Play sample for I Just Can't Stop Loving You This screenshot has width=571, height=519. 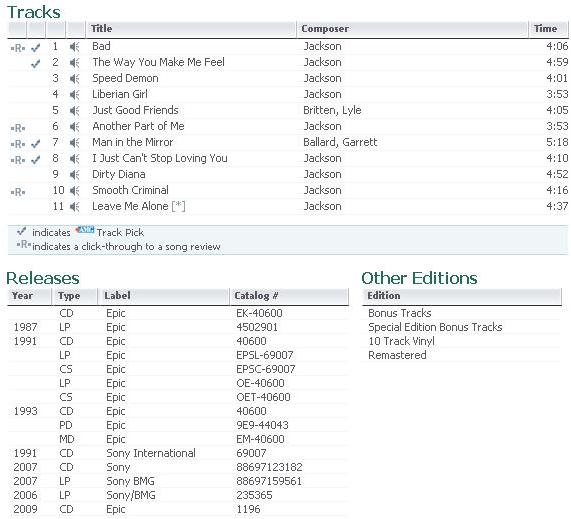[x=75, y=159]
